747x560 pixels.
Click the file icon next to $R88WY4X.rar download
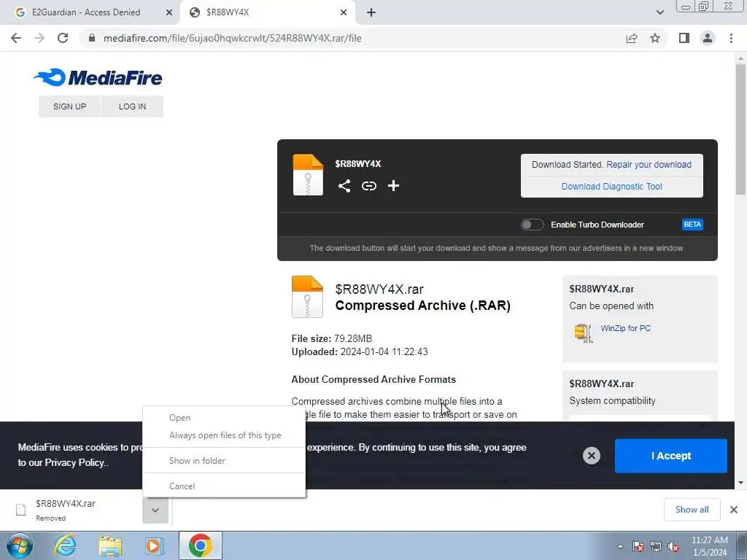coord(21,510)
